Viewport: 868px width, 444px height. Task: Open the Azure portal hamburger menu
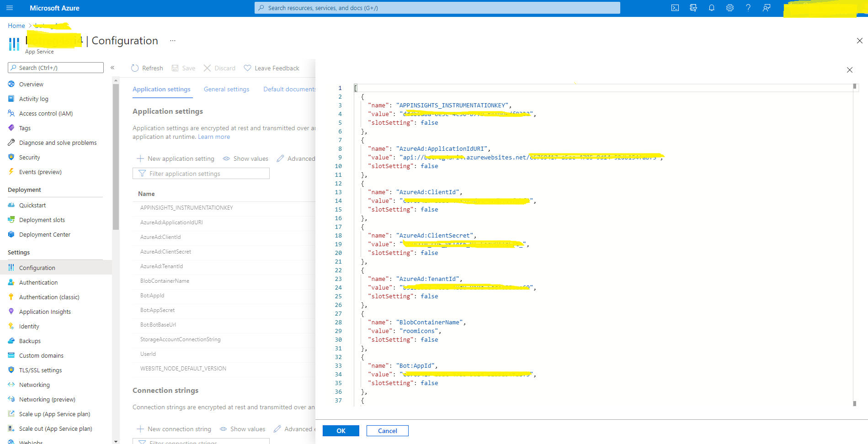click(x=10, y=8)
